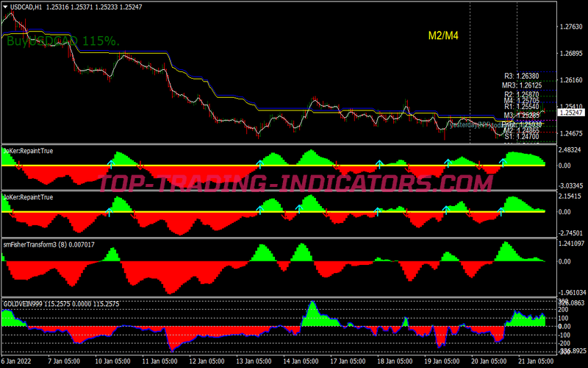Click the 1.27630 price axis label

pyautogui.click(x=571, y=26)
